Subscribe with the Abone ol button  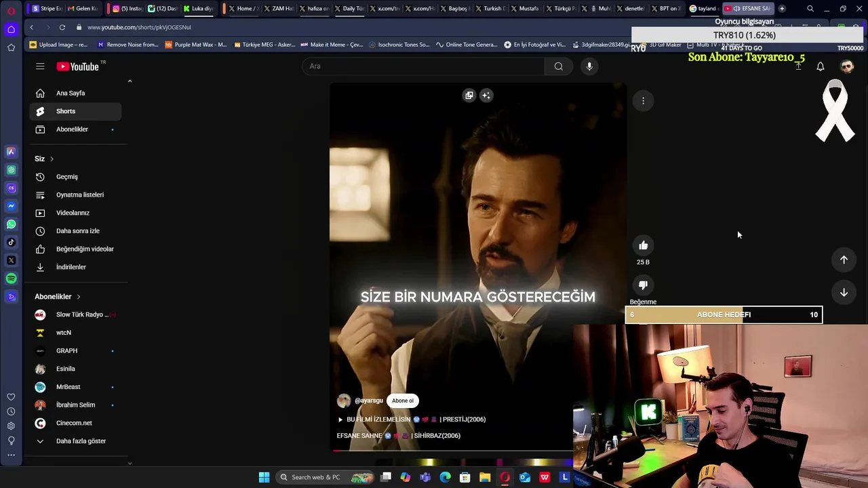(402, 401)
